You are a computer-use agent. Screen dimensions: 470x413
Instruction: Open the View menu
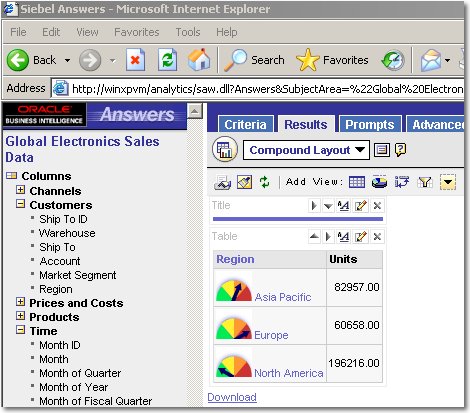pos(87,32)
